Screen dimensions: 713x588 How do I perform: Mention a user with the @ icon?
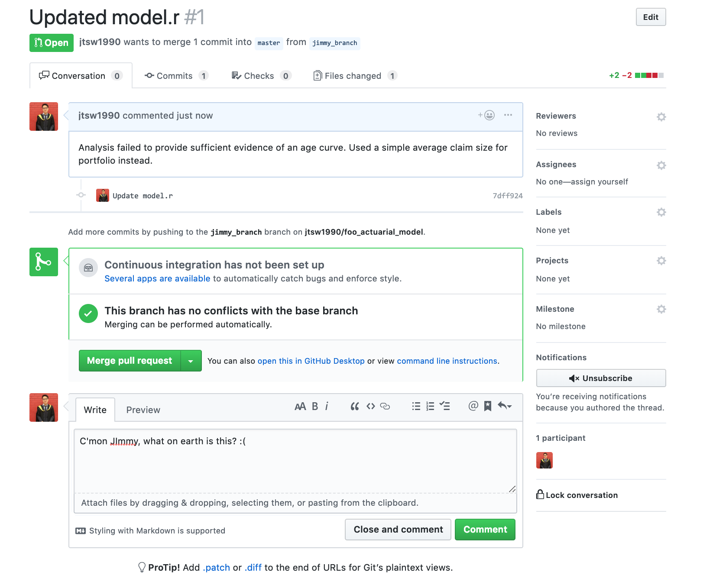(x=473, y=406)
